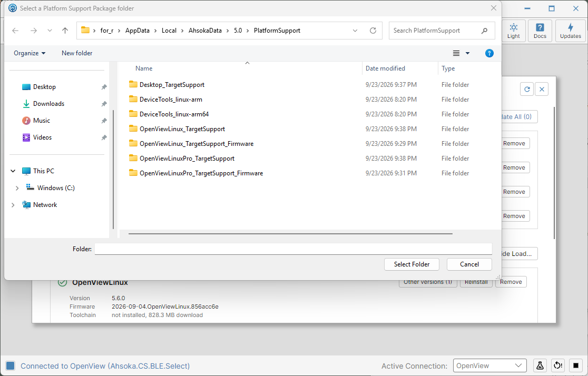Screen dimensions: 588x376
Task: Expand the Network tree node
Action: coord(13,205)
